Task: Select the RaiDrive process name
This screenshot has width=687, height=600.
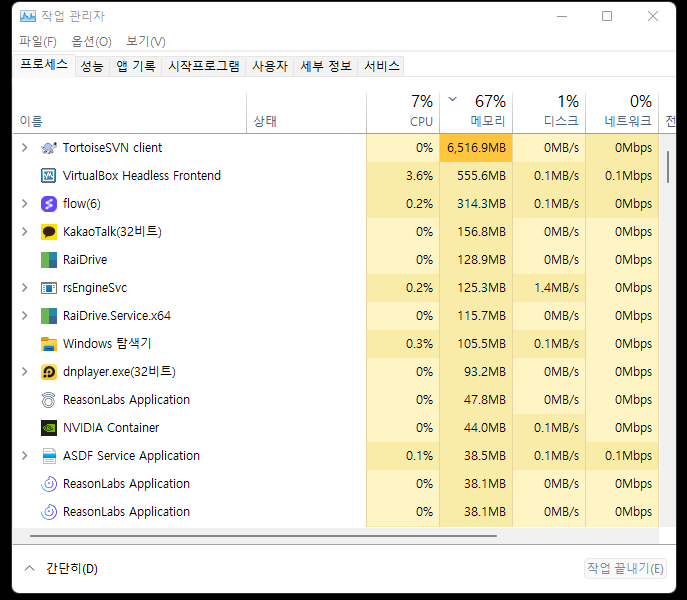Action: 85,260
